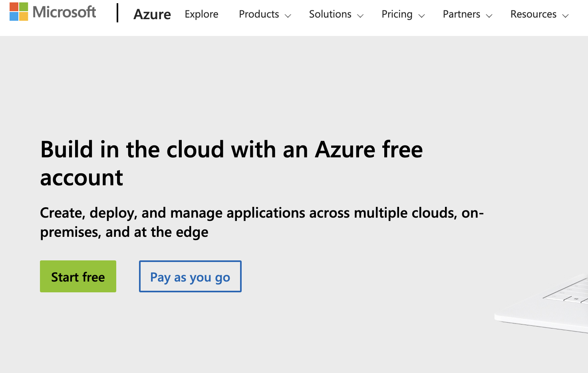Open the Resources menu label

533,14
